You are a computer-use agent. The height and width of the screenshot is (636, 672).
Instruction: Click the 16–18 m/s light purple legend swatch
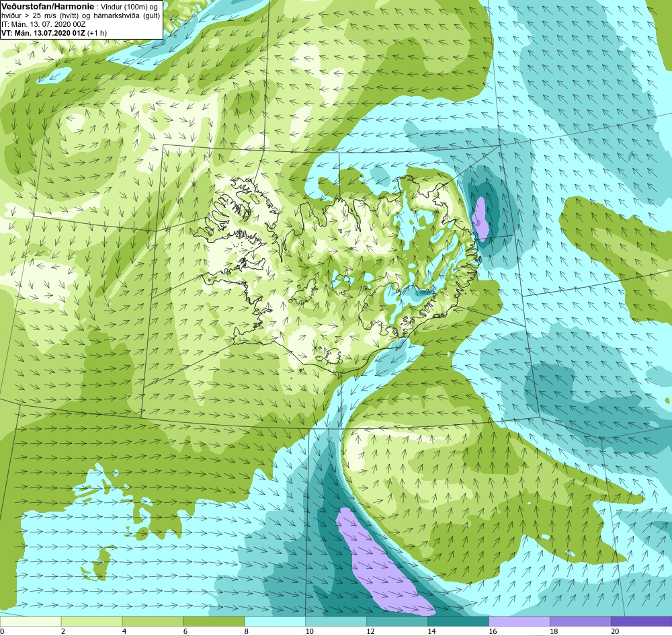point(519,621)
